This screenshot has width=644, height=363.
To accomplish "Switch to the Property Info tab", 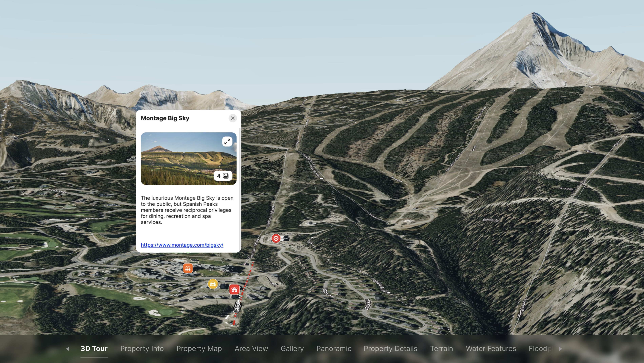I will tap(142, 349).
